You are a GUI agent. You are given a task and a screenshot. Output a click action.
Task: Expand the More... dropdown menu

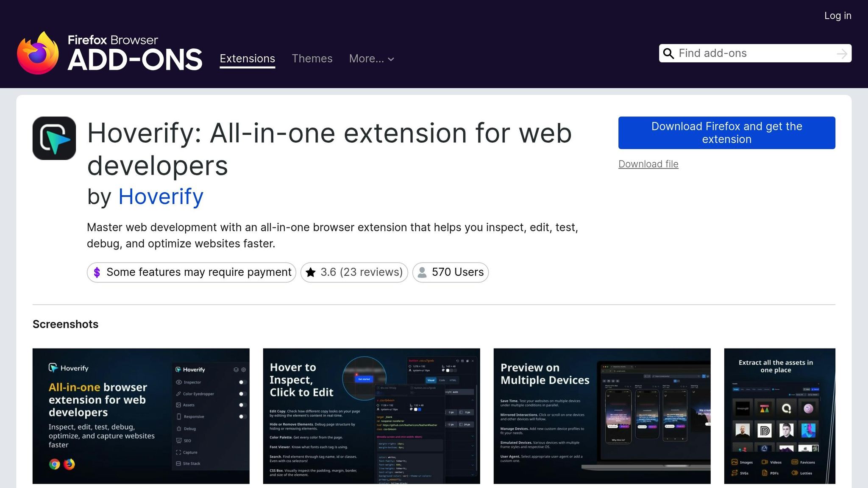[x=366, y=58]
